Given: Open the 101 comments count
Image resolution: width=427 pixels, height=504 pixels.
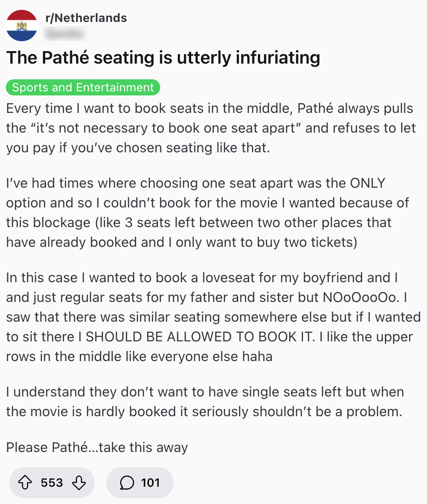Looking at the screenshot, I should [x=150, y=482].
